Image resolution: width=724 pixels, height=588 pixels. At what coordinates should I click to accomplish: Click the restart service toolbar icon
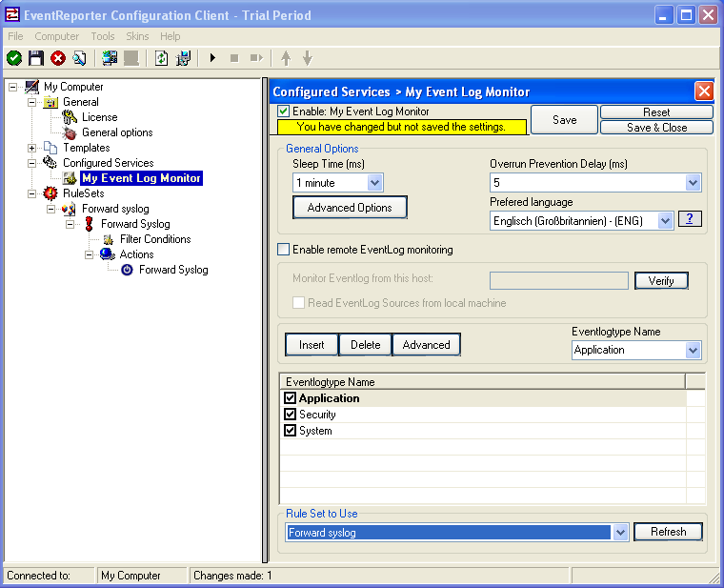click(256, 58)
